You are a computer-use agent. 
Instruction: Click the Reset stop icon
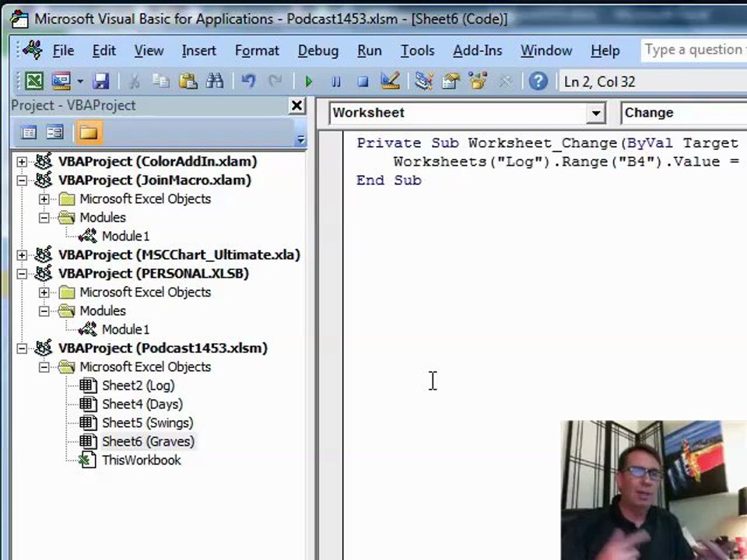[363, 82]
